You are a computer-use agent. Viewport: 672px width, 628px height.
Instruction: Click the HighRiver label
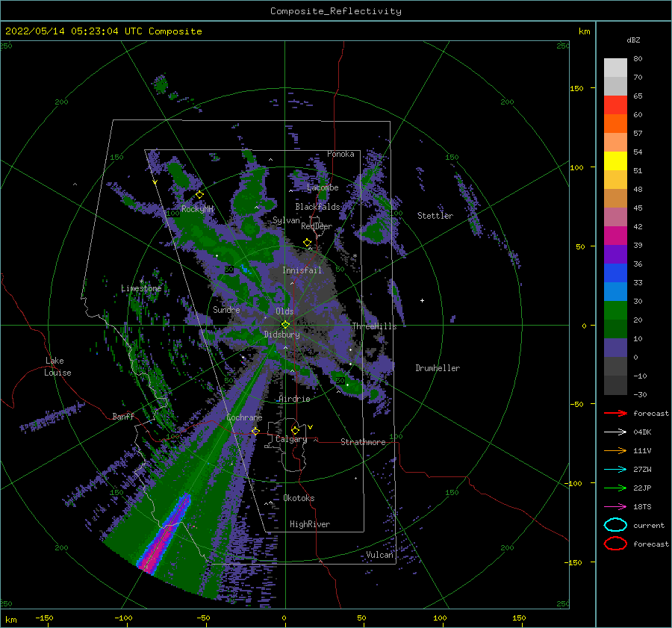click(x=310, y=524)
